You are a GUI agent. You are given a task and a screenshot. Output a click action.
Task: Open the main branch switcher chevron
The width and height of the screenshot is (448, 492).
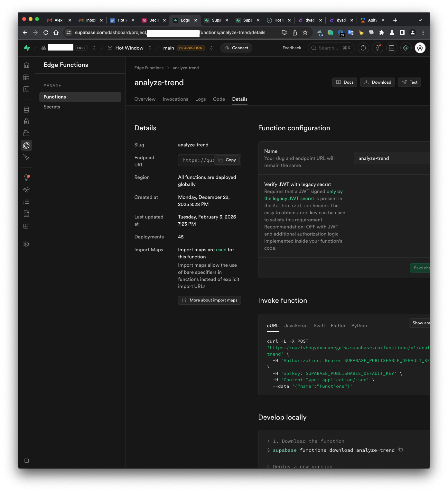pos(211,48)
